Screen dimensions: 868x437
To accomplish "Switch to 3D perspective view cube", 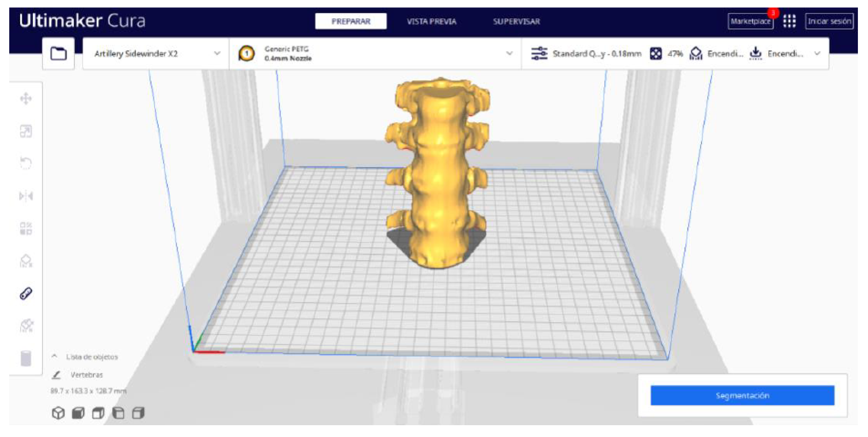I will (58, 413).
